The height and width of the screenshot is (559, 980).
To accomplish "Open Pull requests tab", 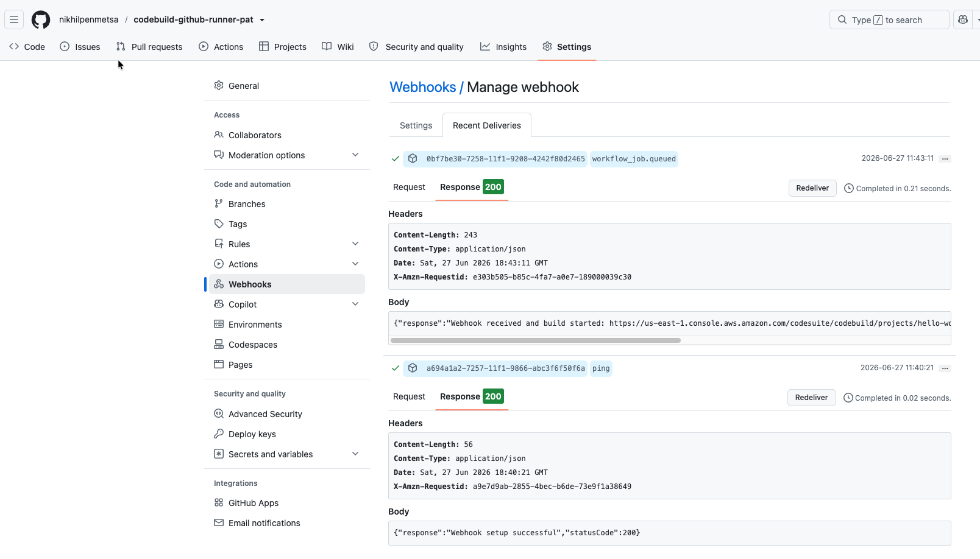I will coord(149,47).
